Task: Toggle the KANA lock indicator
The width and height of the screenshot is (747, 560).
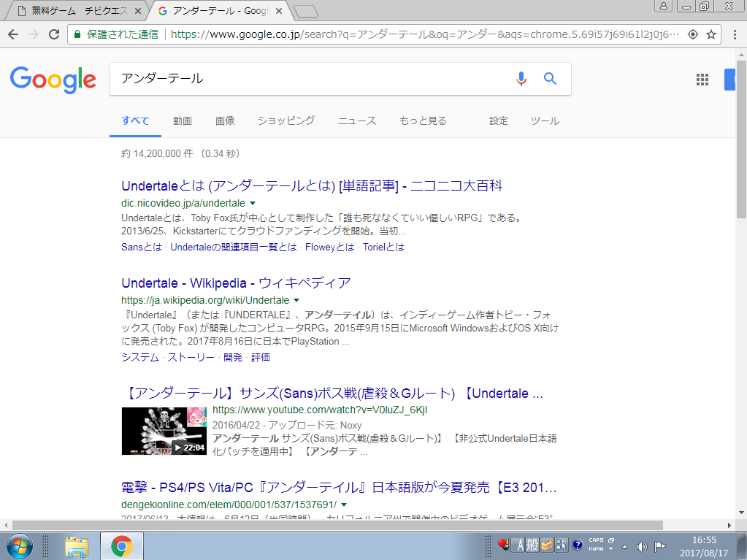Action: [596, 549]
